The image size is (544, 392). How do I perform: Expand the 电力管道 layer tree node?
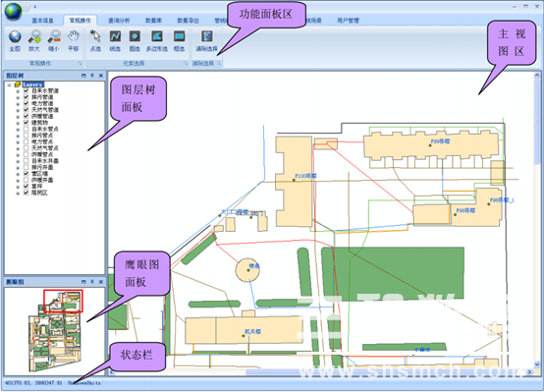(x=18, y=103)
